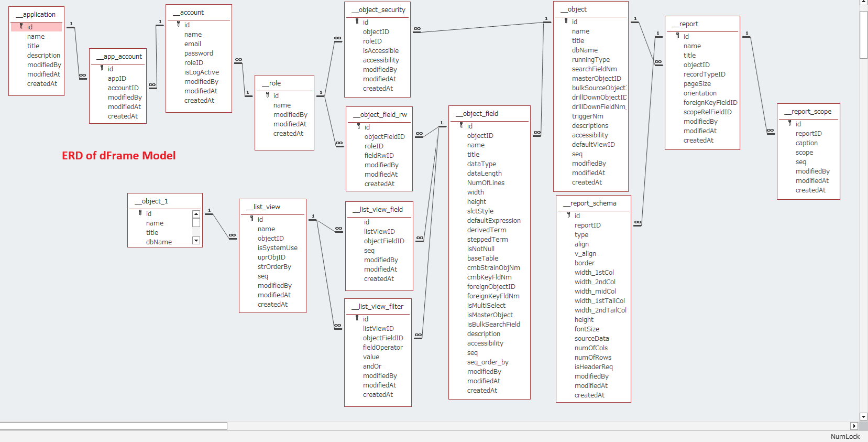Click the key icon in __object table

tap(566, 21)
